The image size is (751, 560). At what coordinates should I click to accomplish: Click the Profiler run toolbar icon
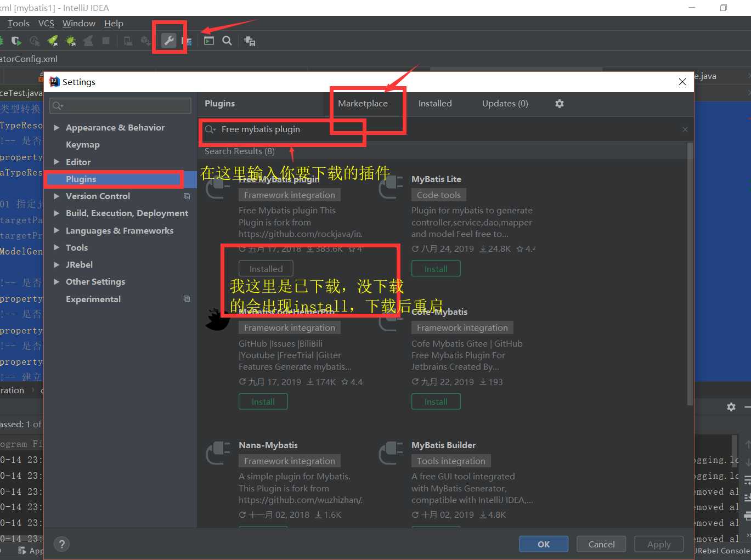35,41
